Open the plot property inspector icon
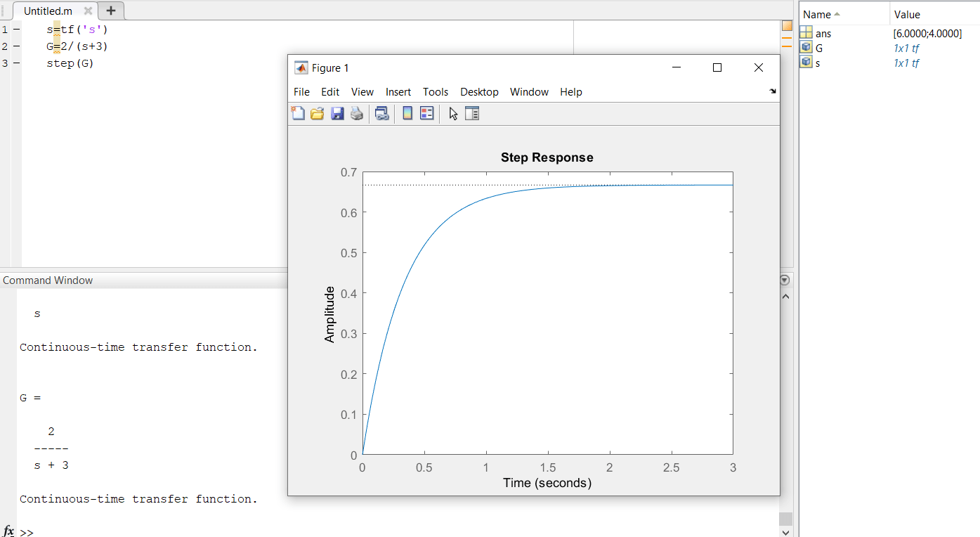 (472, 113)
